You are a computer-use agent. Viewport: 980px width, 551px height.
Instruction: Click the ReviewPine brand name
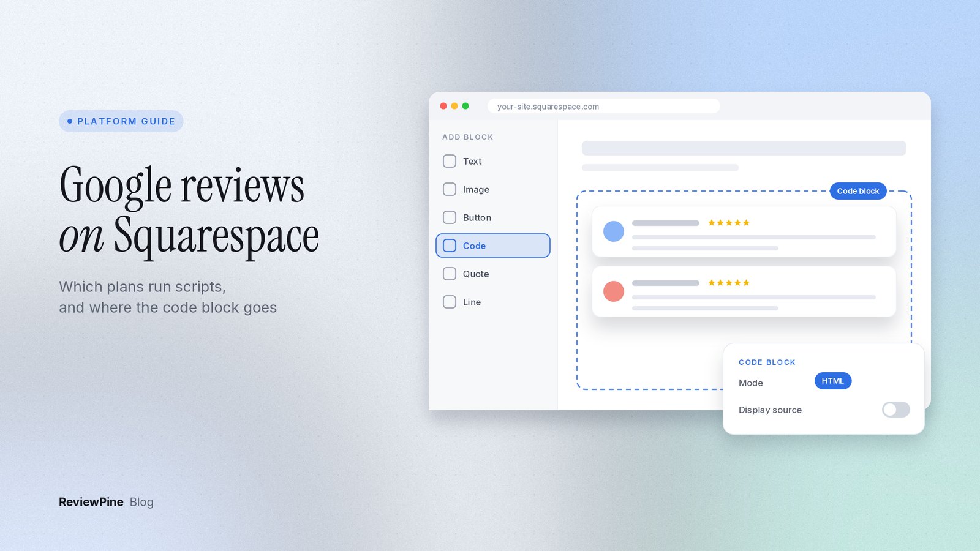tap(91, 502)
